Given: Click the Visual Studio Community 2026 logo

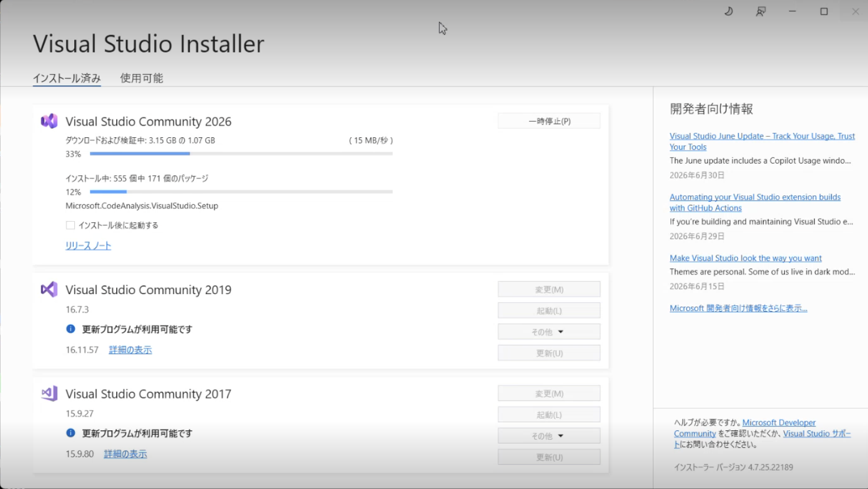Looking at the screenshot, I should tap(49, 121).
